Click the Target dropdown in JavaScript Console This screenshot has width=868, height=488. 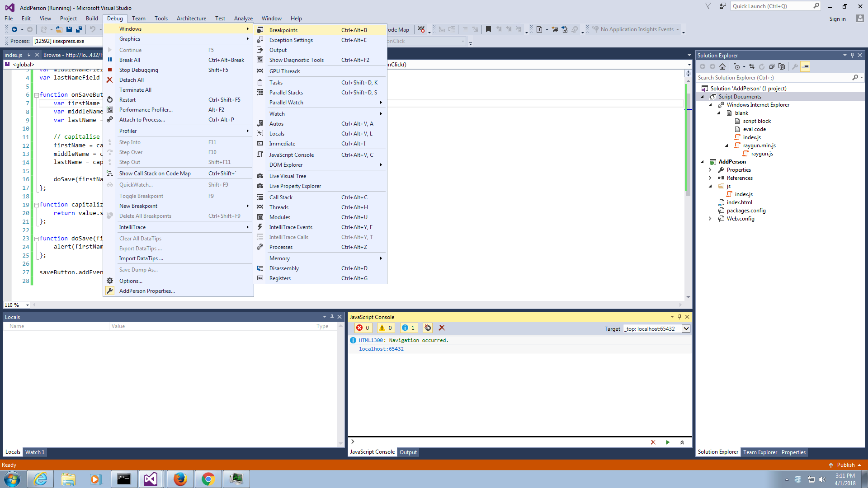(685, 329)
